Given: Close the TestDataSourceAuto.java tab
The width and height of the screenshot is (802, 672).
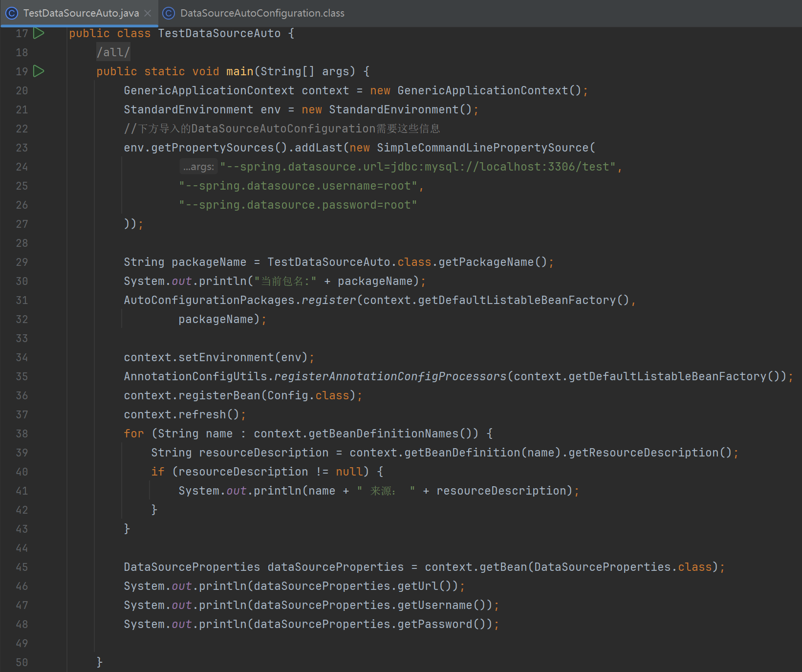Looking at the screenshot, I should tap(148, 13).
